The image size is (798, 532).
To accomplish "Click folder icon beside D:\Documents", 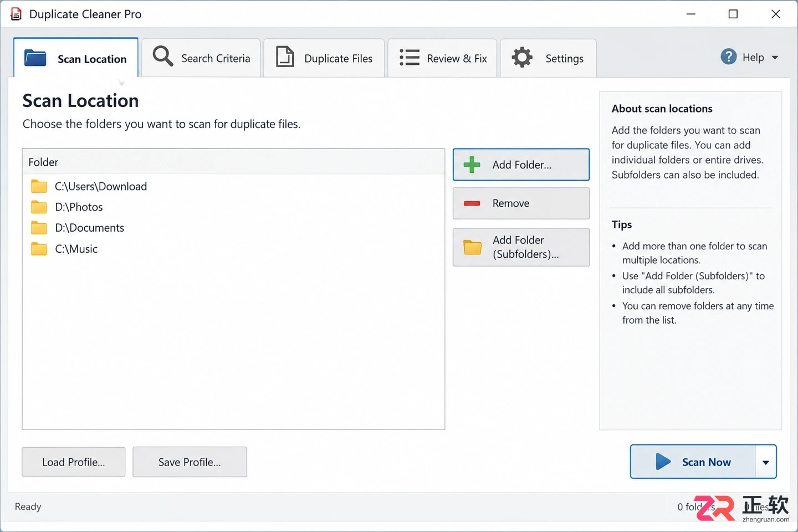I will click(39, 228).
